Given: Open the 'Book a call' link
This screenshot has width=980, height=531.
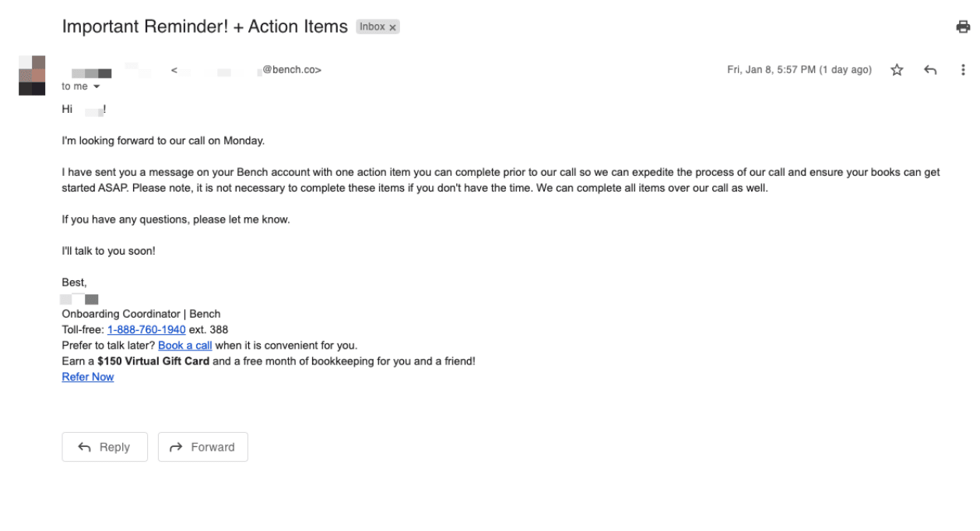Looking at the screenshot, I should tap(184, 345).
